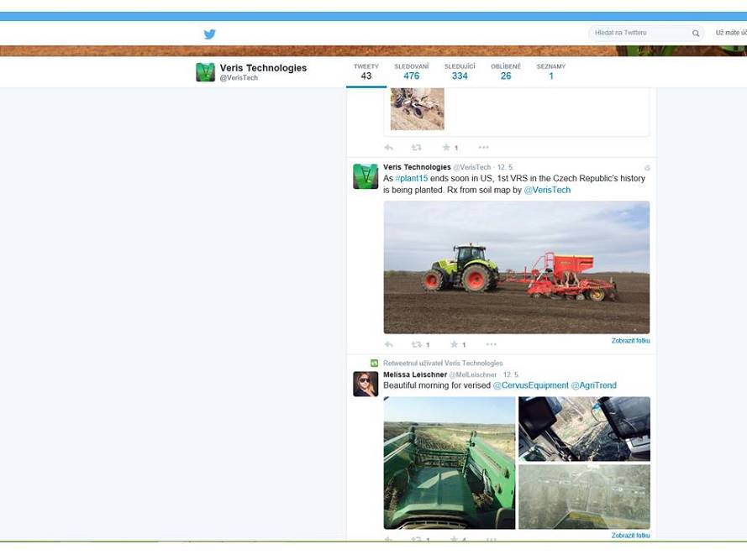Click Zobrazit fotku under tractor photo
This screenshot has height=560, width=747.
[630, 341]
